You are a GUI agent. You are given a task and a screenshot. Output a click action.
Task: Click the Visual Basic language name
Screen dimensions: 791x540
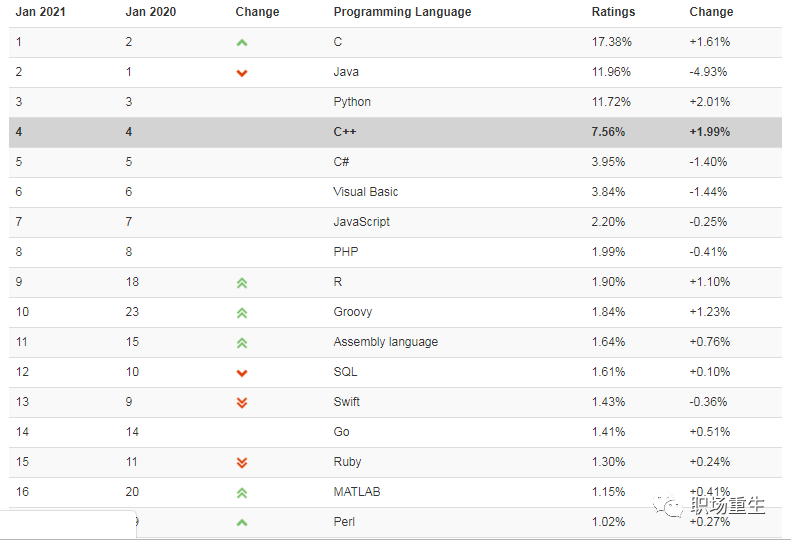(x=365, y=192)
